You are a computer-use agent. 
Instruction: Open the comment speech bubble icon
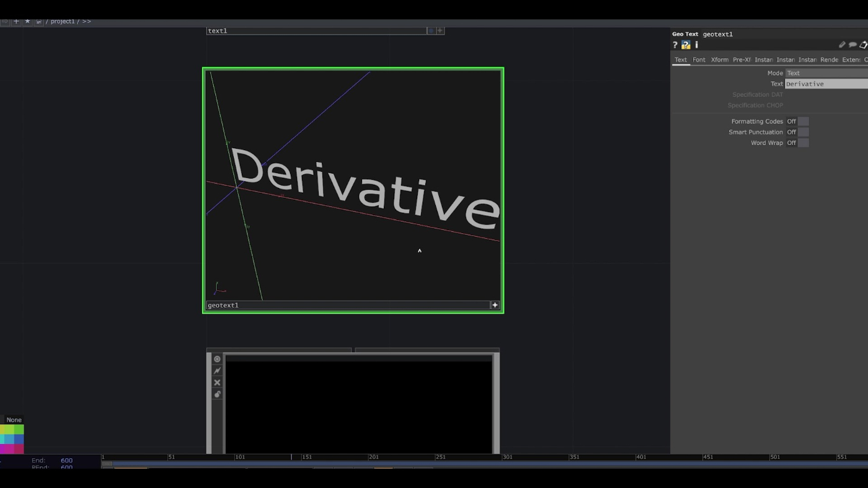[x=852, y=45]
